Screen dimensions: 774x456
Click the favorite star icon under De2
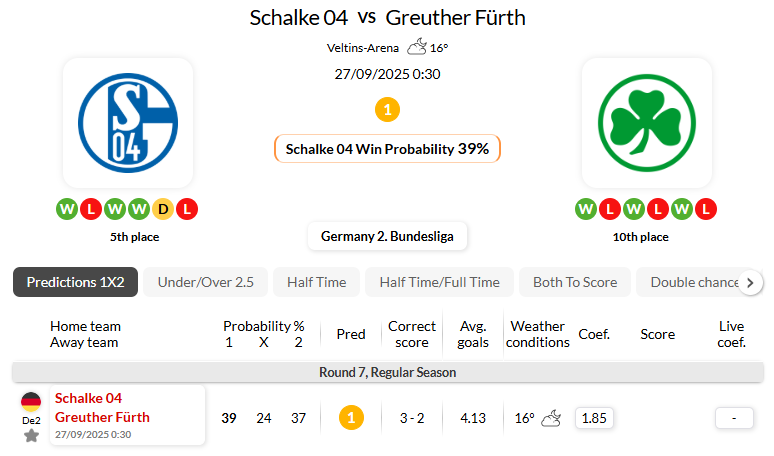coord(31,436)
